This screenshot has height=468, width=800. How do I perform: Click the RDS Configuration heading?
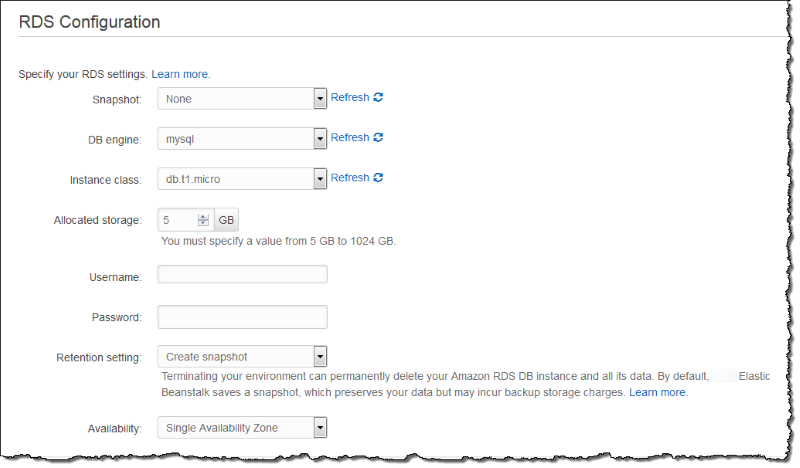[90, 21]
